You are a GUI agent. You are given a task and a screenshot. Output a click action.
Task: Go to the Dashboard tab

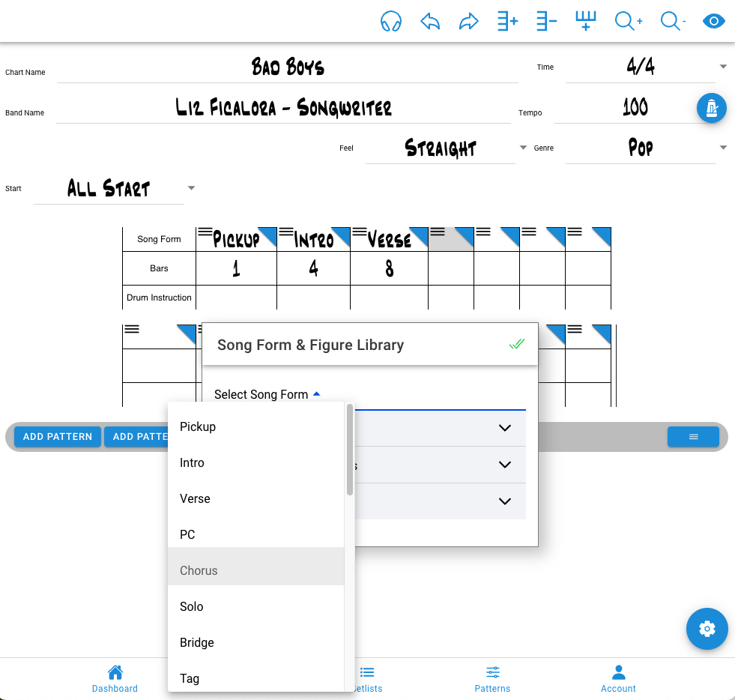115,679
